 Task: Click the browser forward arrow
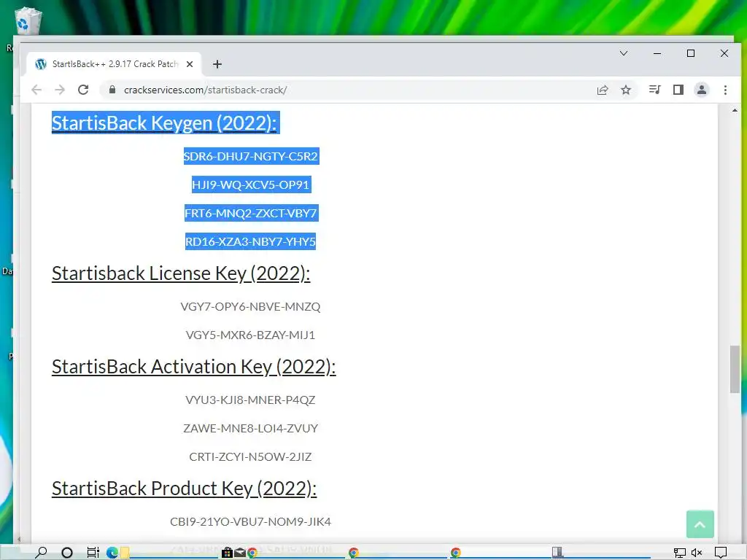(60, 90)
